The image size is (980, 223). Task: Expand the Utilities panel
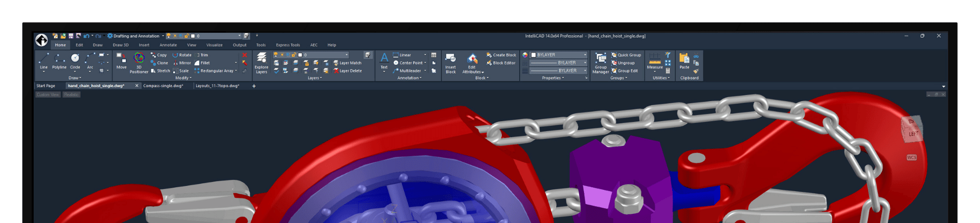pyautogui.click(x=661, y=78)
